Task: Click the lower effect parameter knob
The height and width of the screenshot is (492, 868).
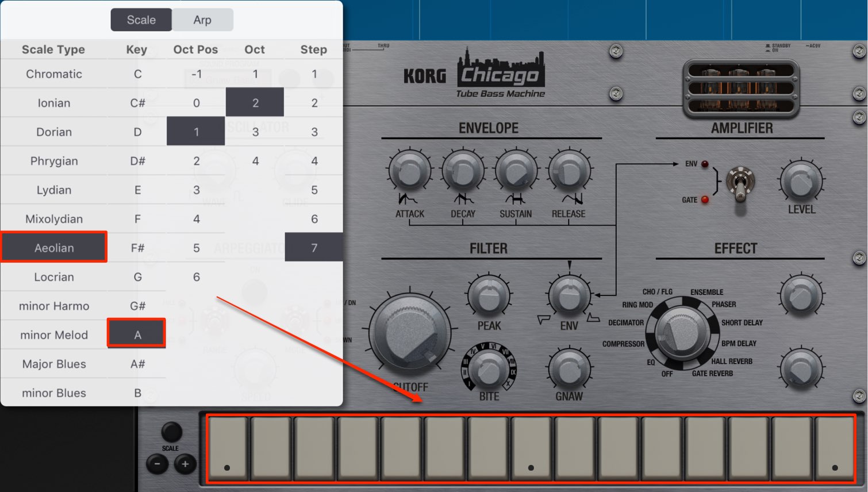Action: pos(801,368)
